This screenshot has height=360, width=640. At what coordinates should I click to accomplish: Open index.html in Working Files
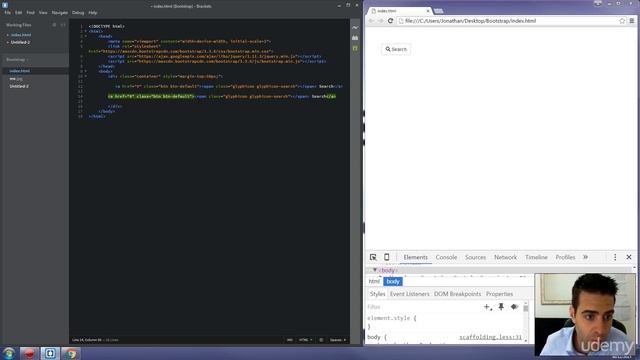pos(21,35)
